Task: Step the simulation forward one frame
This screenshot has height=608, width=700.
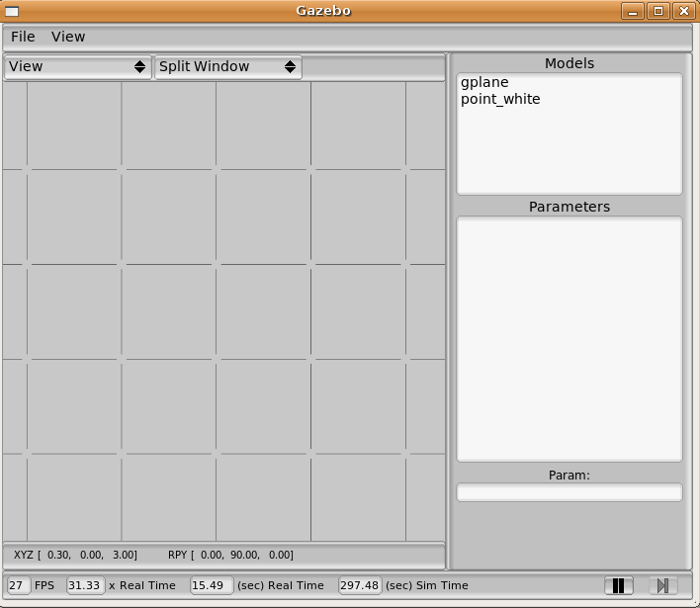Action: pyautogui.click(x=662, y=585)
